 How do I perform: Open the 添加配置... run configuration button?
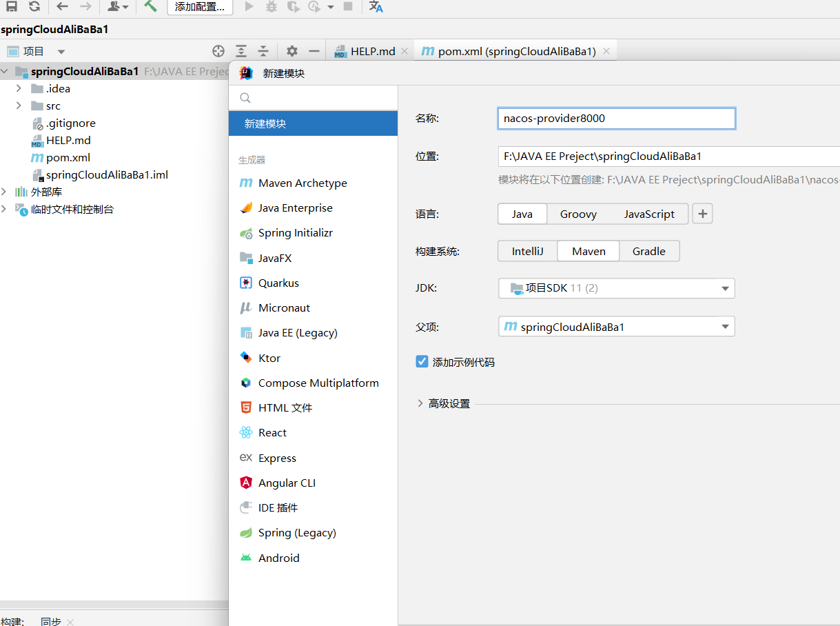tap(200, 7)
